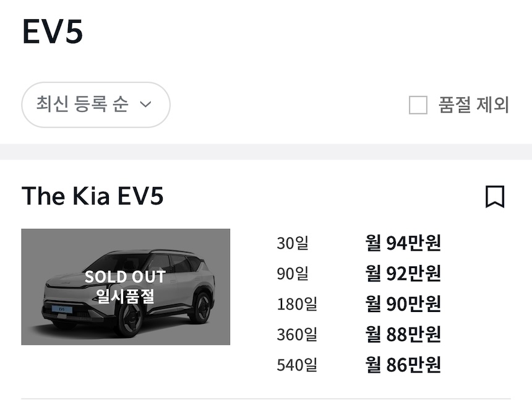Image resolution: width=532 pixels, height=403 pixels.
Task: Click the 월 90만원 price
Action: [x=403, y=304]
